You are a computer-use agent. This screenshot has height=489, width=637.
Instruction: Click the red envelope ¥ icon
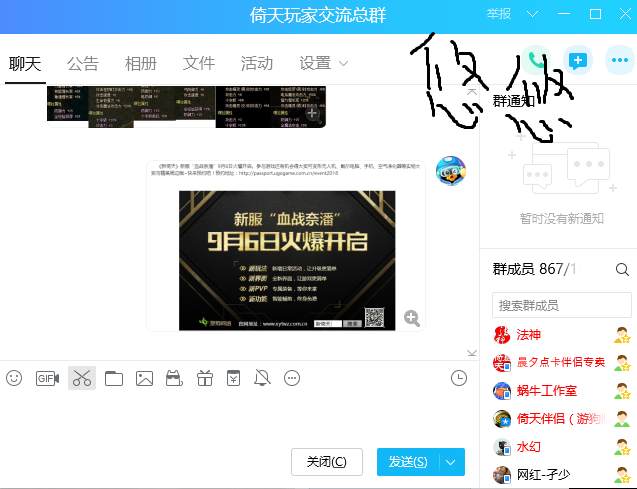point(233,378)
